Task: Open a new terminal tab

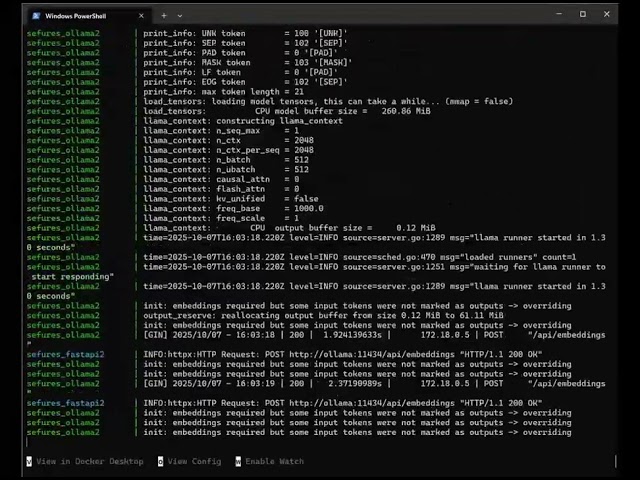Action: 164,16
